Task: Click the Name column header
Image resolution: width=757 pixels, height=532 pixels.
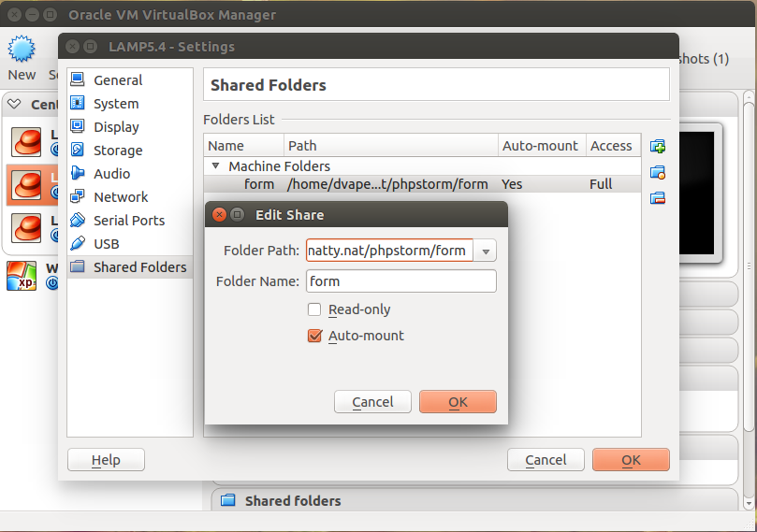Action: coord(244,146)
